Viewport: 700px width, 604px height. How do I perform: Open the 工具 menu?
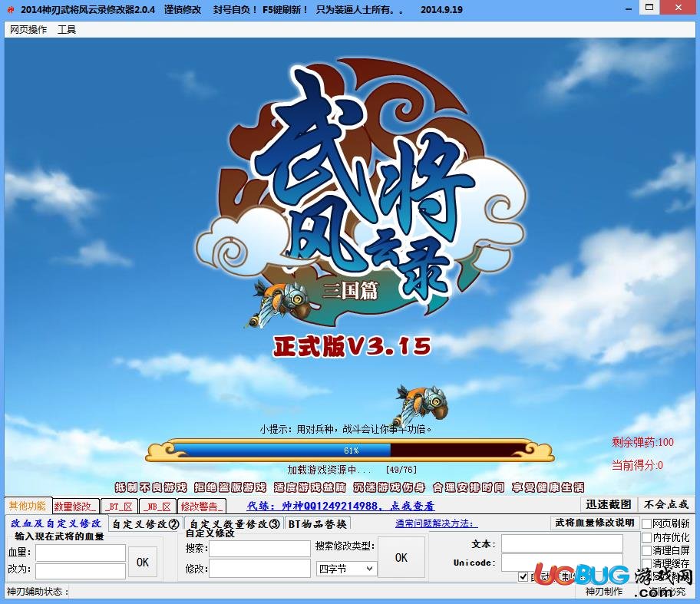pyautogui.click(x=67, y=29)
